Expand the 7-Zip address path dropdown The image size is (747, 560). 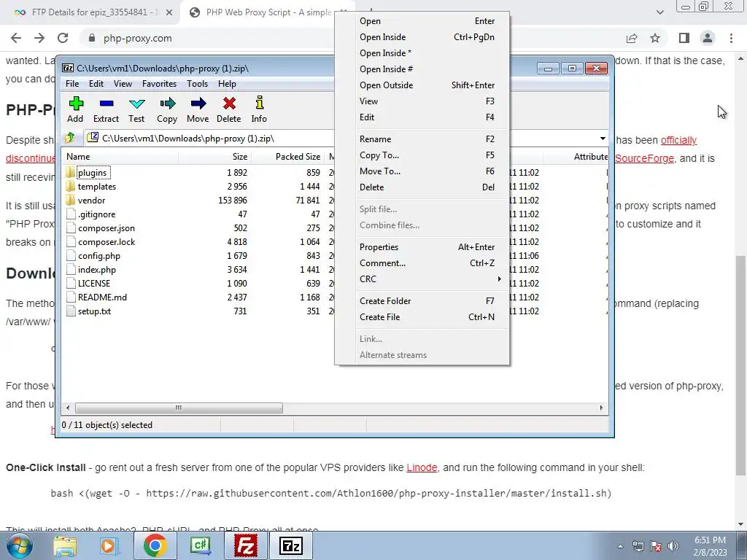tap(603, 138)
